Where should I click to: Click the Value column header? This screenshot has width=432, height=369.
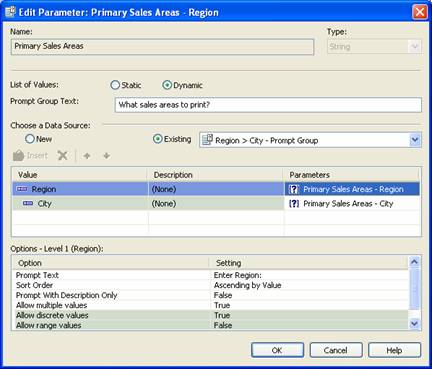tap(80, 175)
